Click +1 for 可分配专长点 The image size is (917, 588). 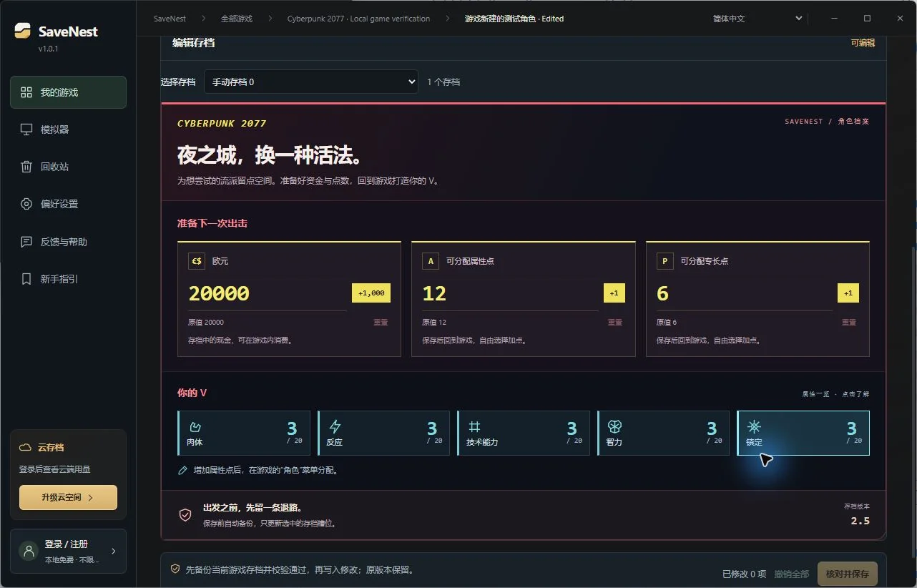click(x=848, y=293)
